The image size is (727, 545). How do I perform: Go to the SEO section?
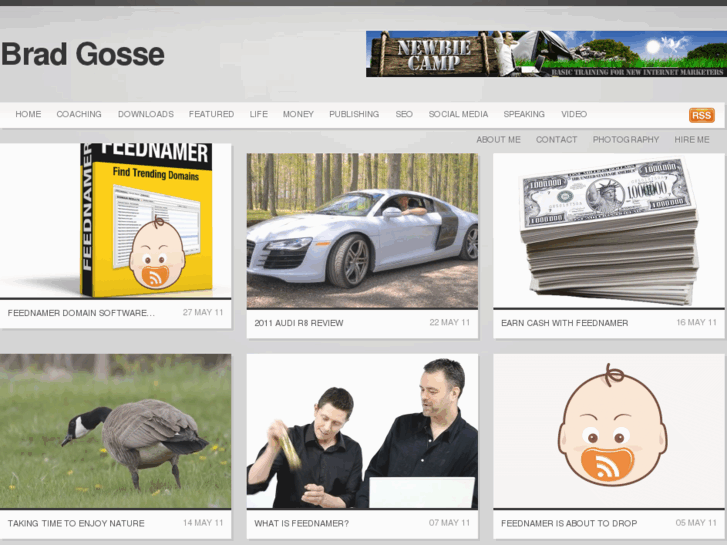click(404, 114)
